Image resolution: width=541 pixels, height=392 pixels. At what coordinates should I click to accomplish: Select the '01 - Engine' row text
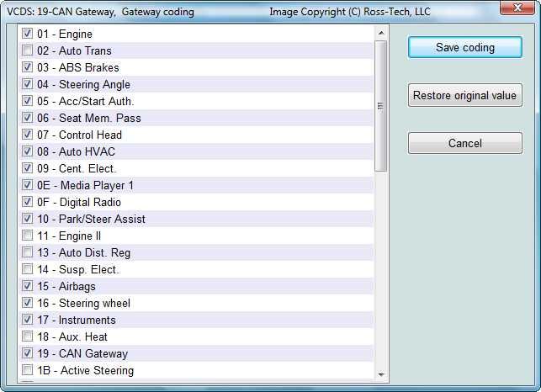tap(65, 34)
